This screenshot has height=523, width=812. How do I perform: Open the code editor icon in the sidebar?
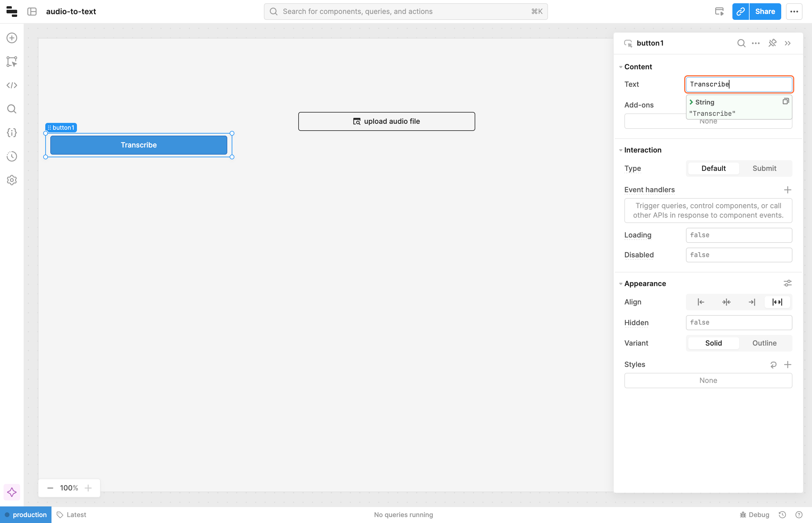tap(12, 85)
